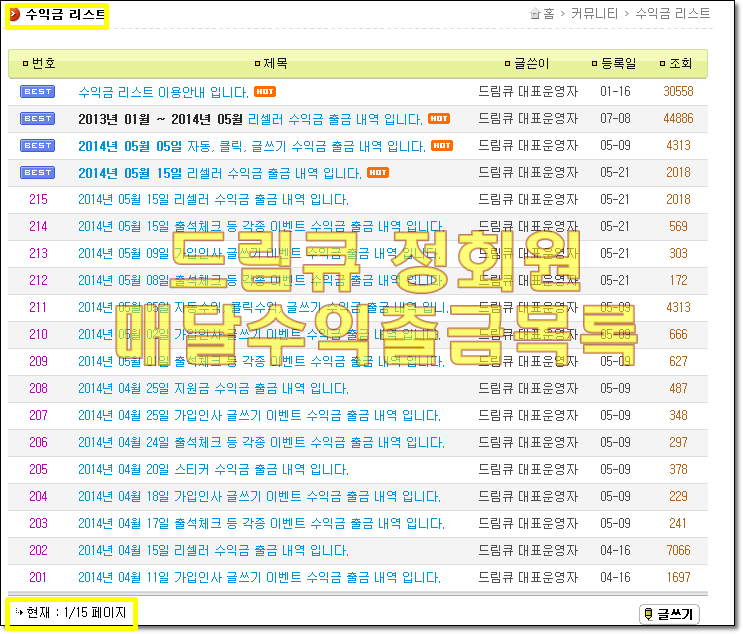Click 수익금 리스트 in the breadcrumb
The height and width of the screenshot is (634, 743).
(672, 14)
